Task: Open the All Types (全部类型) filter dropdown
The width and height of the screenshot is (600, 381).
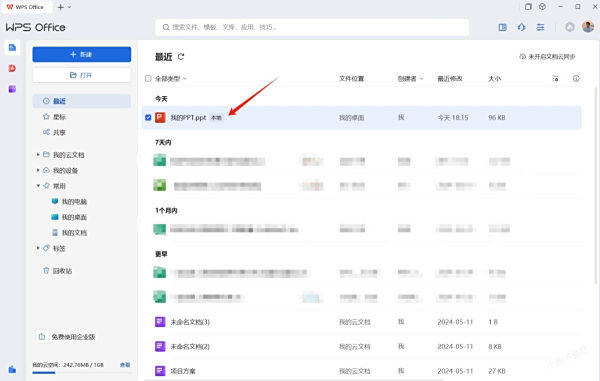Action: (x=171, y=78)
